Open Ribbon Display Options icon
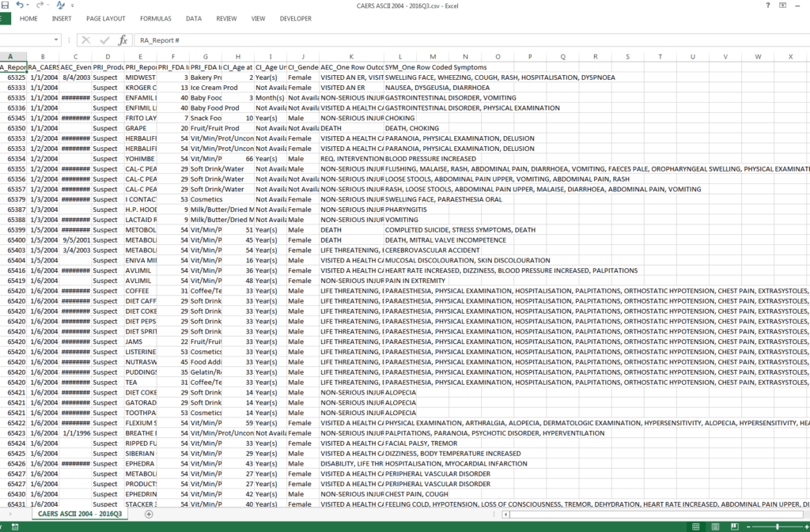The height and width of the screenshot is (532, 810). [x=782, y=6]
